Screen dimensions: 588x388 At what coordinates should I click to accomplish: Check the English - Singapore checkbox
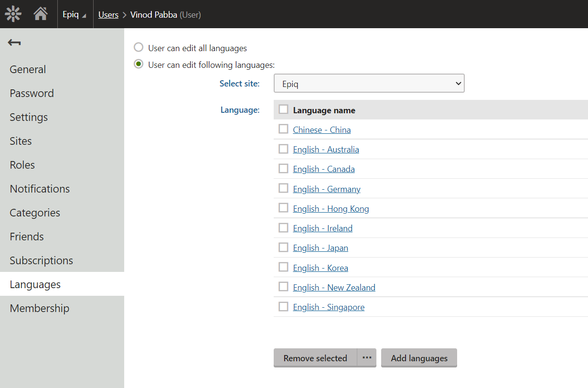[x=283, y=307]
